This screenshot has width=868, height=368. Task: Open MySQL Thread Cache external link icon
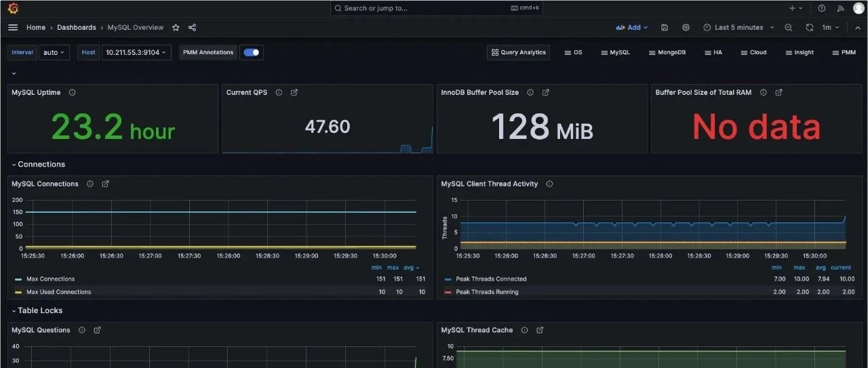click(540, 330)
